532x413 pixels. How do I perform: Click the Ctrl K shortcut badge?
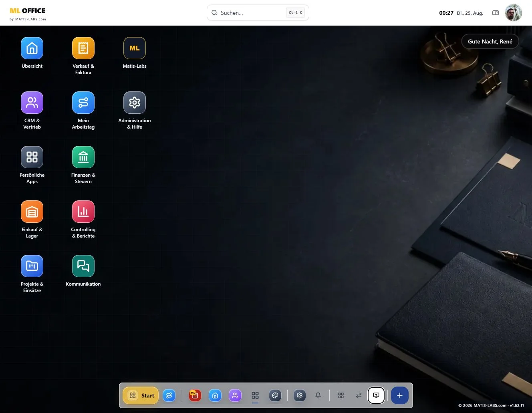(x=296, y=13)
